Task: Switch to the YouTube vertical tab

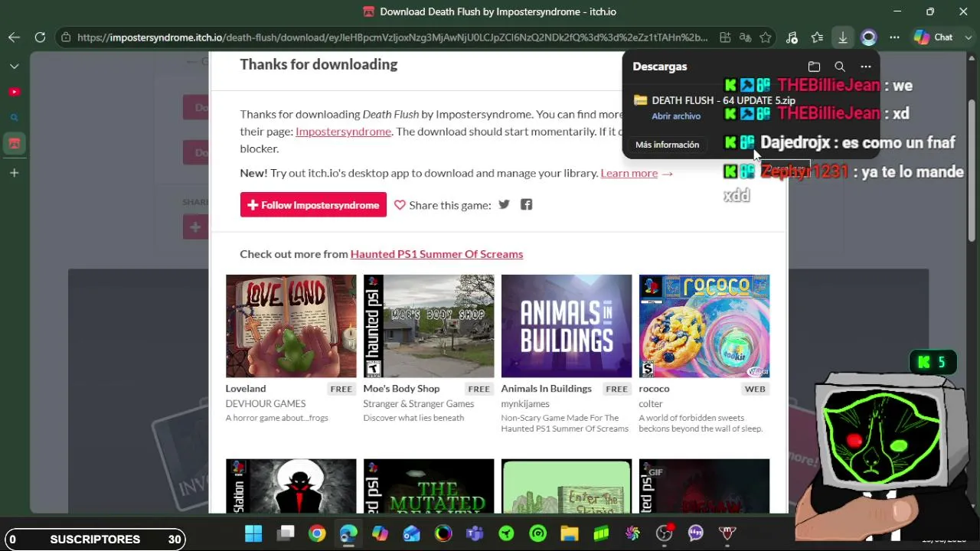Action: click(x=14, y=92)
